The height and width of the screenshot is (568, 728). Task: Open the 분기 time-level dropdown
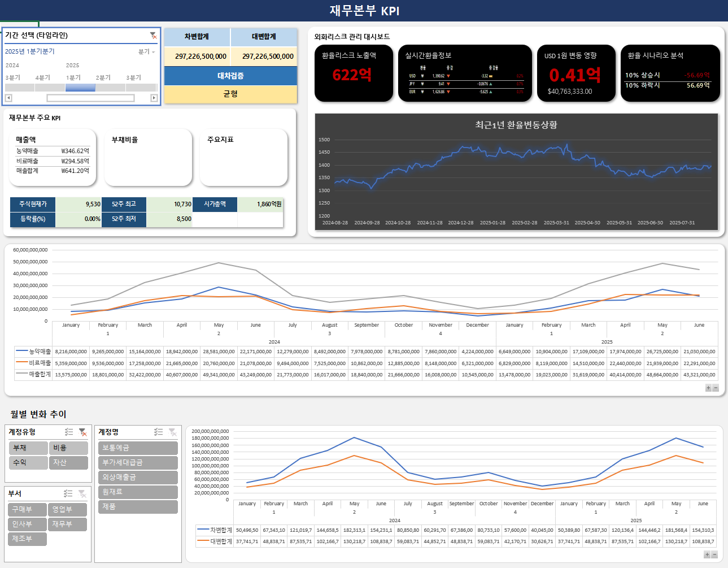click(x=147, y=51)
